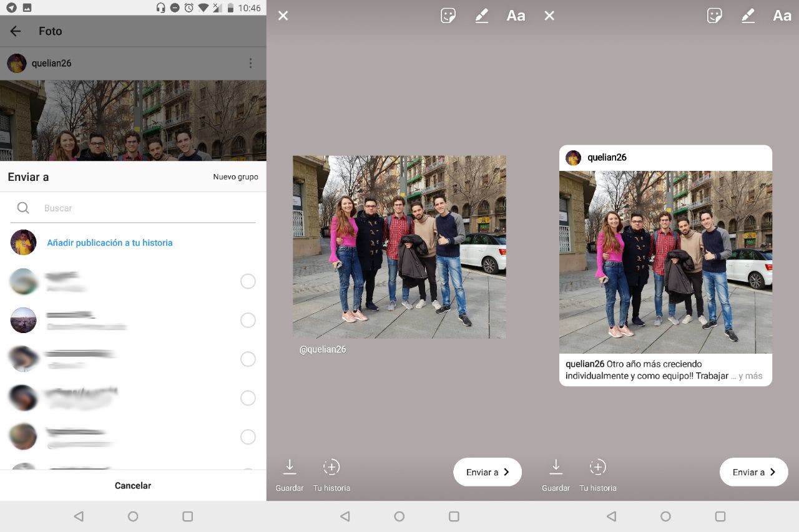The image size is (799, 532).
Task: Select the radio circle for the landscape-avatar contact
Action: click(248, 321)
